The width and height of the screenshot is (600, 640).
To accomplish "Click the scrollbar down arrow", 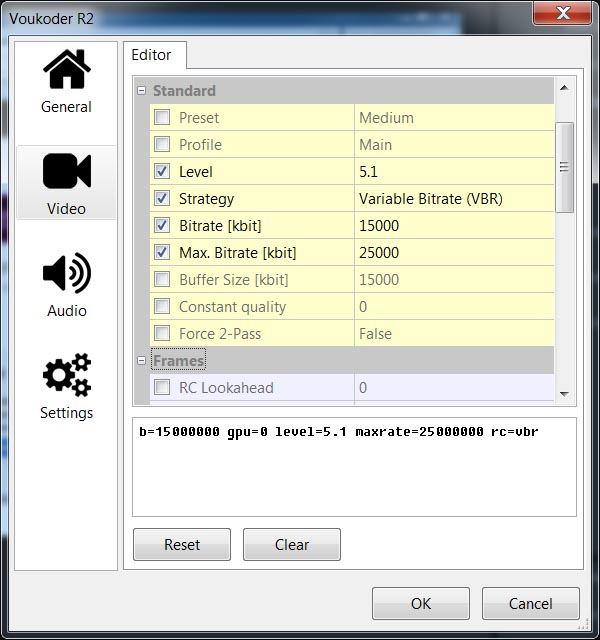I will tap(564, 394).
